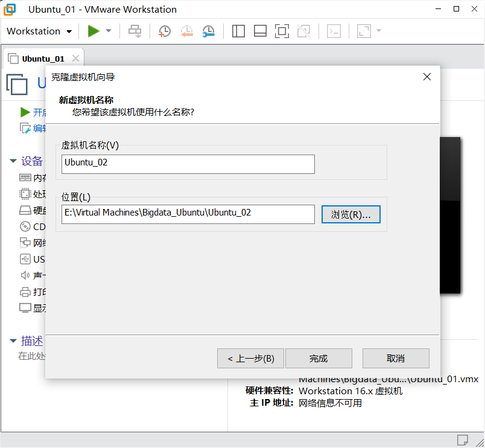
Task: Click the Unity mode icon
Action: pyautogui.click(x=304, y=31)
